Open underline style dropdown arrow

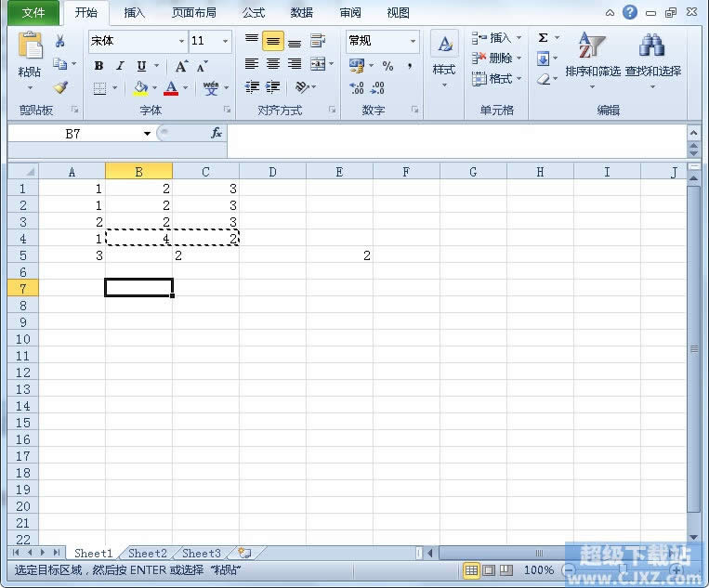(156, 66)
